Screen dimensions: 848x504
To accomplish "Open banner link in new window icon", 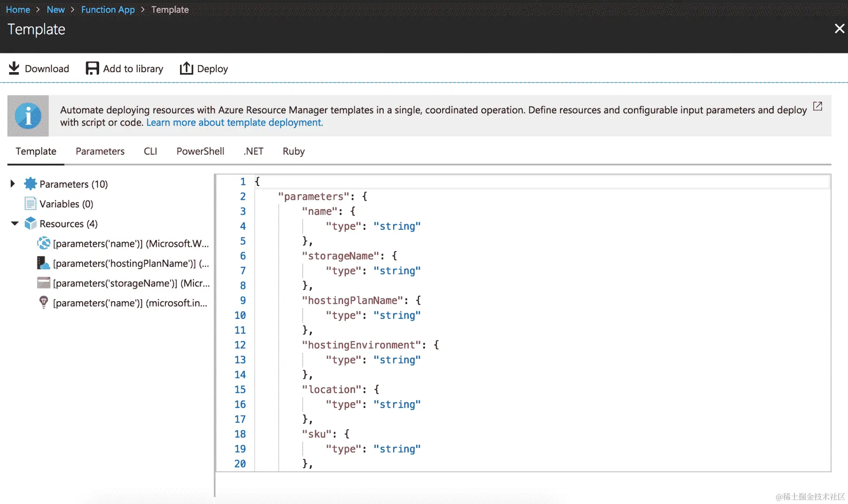I will 818,106.
